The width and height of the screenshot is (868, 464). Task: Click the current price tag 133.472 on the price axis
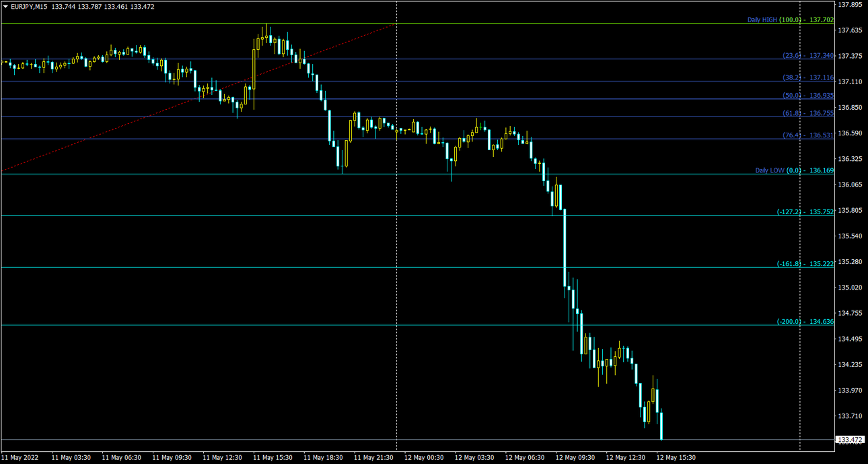(x=851, y=440)
